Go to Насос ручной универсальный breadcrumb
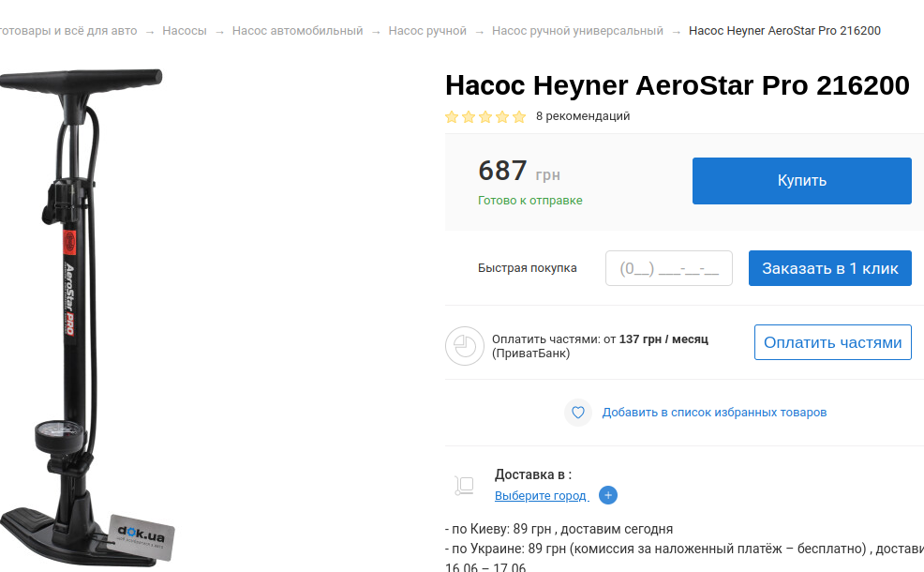The width and height of the screenshot is (924, 572). (577, 31)
